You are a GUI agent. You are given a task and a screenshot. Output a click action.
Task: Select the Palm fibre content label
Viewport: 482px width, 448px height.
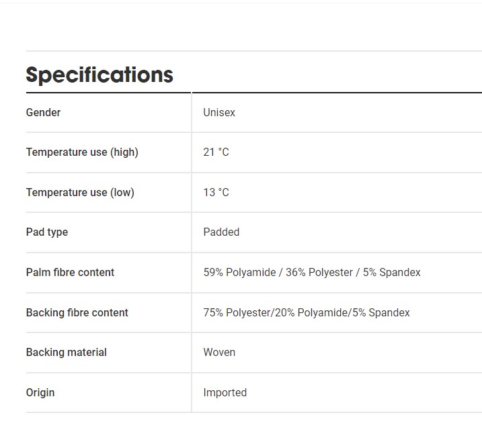(70, 273)
